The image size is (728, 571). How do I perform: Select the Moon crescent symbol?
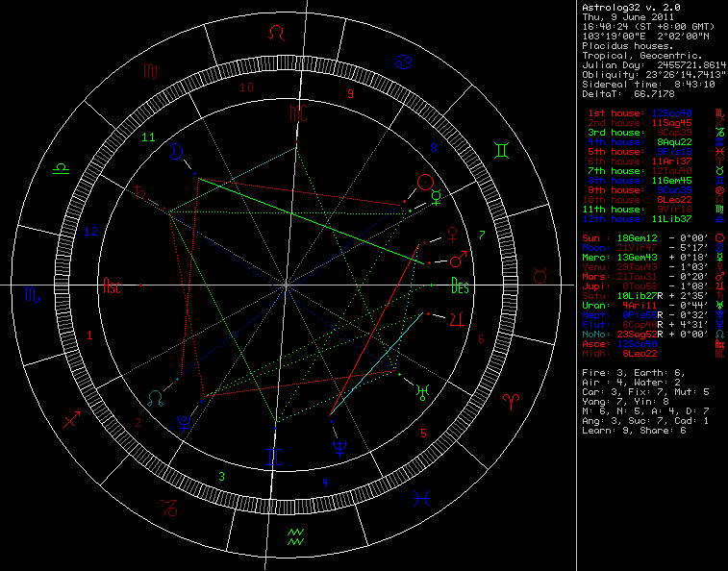(176, 151)
